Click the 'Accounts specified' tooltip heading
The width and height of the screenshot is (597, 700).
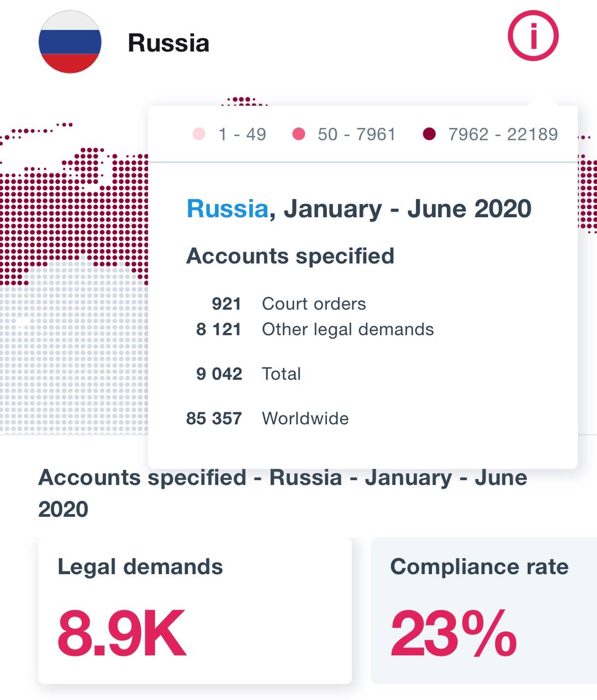(x=290, y=256)
